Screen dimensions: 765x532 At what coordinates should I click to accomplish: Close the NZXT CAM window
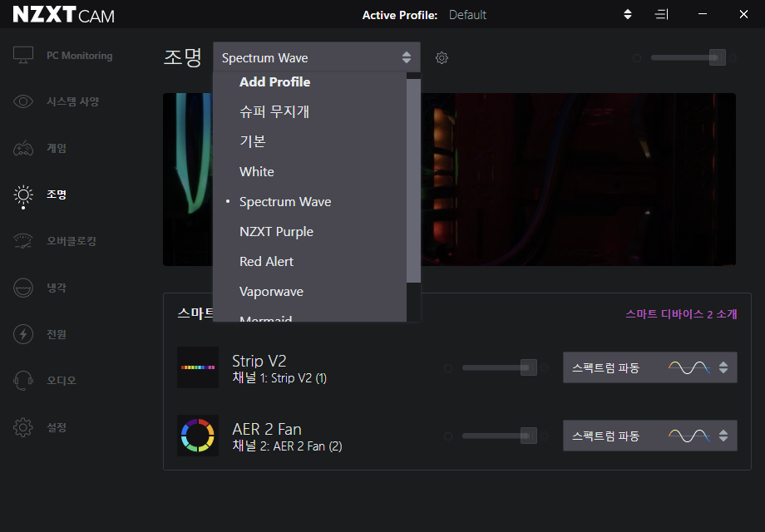743,14
